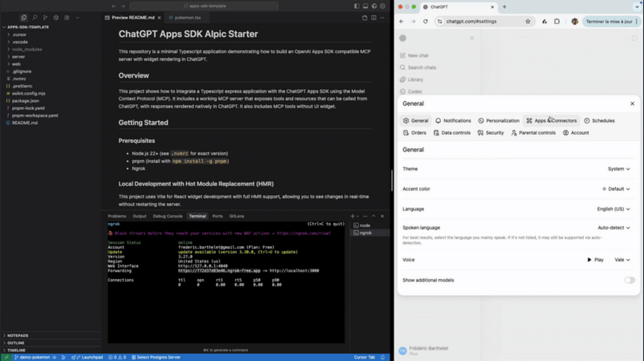Open Notifications settings tab
Viewport: 644px width, 361px height.
tap(453, 121)
